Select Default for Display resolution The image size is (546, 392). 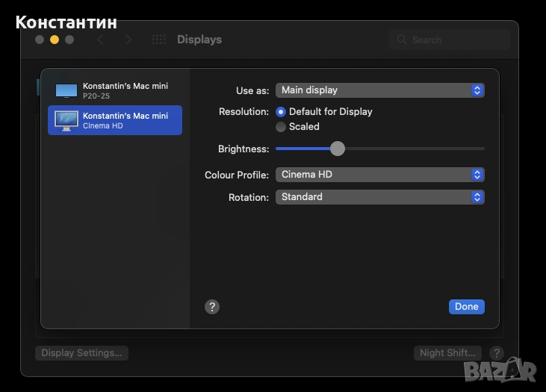click(281, 111)
